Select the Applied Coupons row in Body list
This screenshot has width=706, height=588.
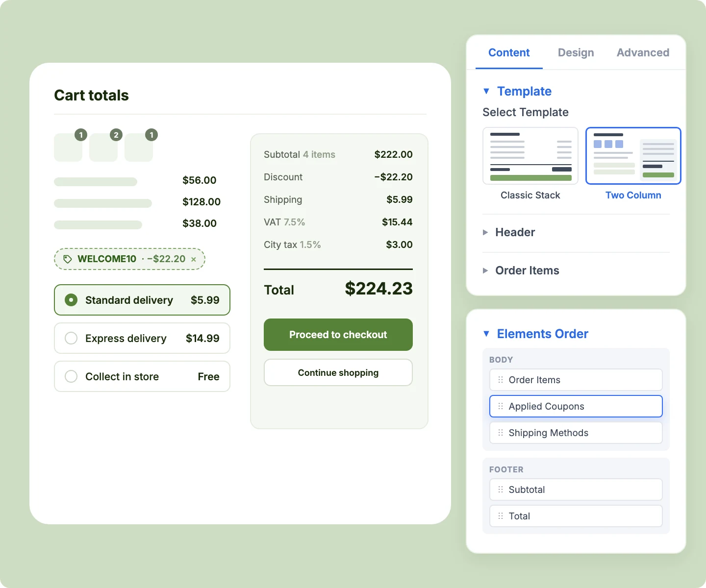[x=576, y=406]
